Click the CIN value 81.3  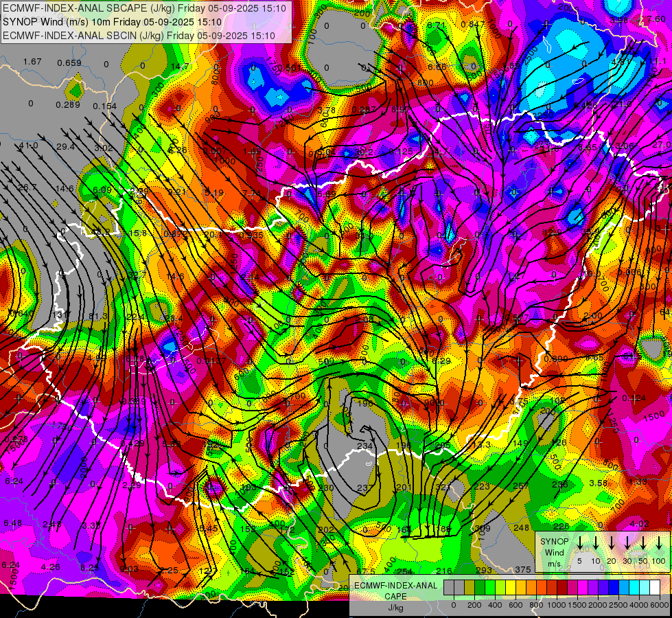pos(97,316)
